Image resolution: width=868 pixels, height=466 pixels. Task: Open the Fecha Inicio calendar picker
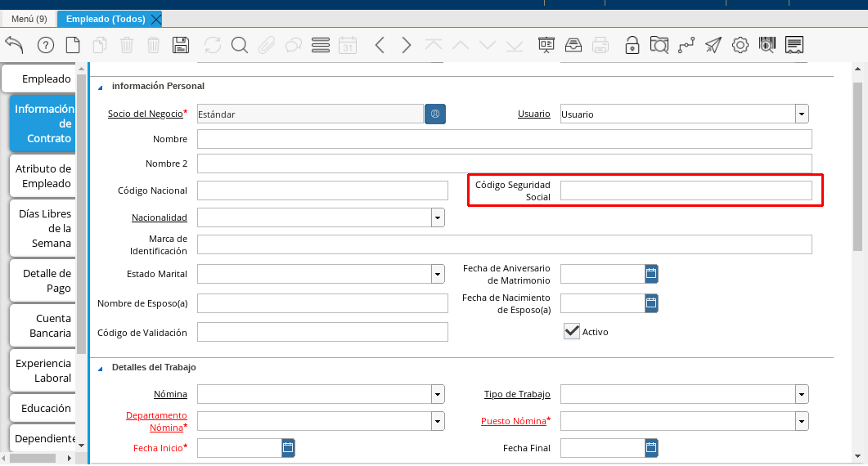click(x=288, y=447)
